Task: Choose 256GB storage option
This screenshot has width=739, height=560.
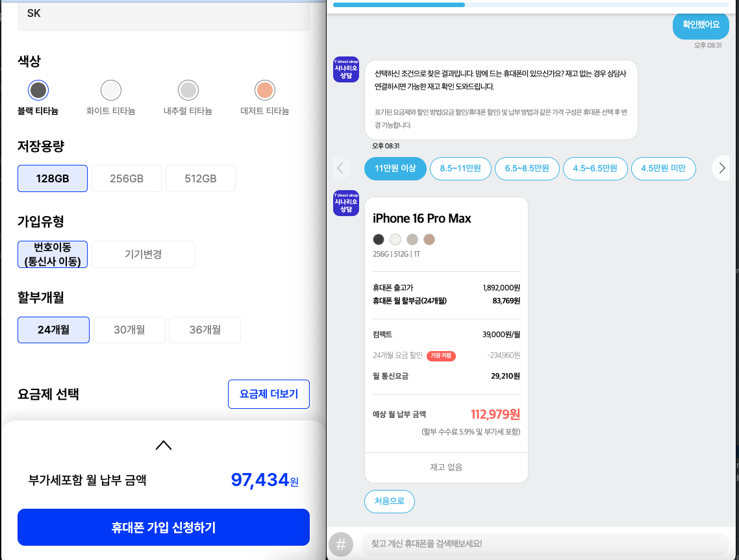Action: coord(127,178)
